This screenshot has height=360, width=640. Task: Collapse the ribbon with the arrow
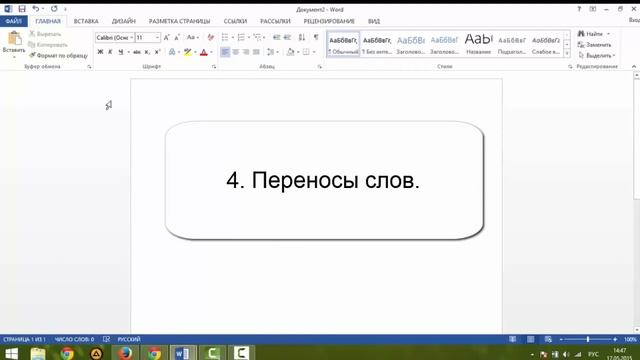[x=634, y=67]
